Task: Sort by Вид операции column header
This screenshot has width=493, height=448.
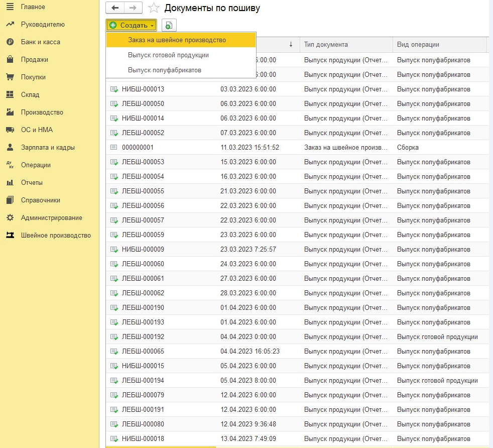Action: [439, 44]
